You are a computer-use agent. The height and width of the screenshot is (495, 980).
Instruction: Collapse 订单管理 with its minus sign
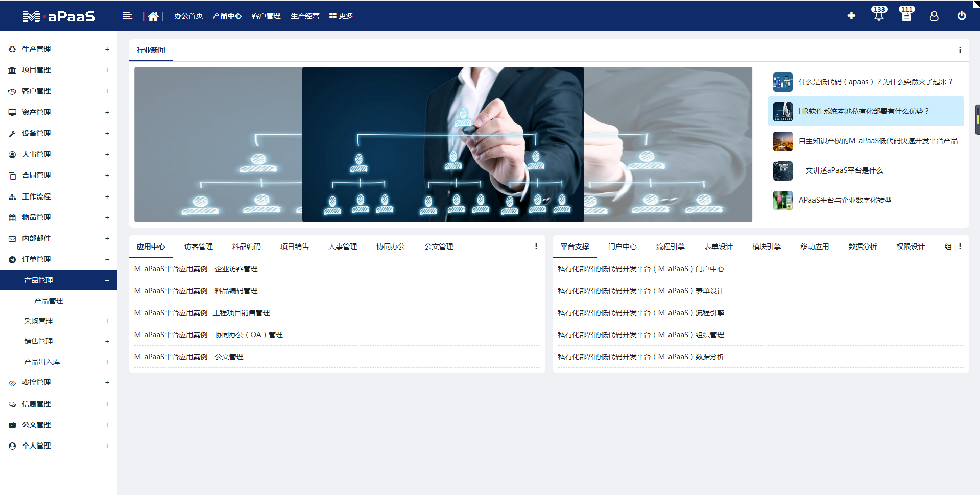[107, 260]
